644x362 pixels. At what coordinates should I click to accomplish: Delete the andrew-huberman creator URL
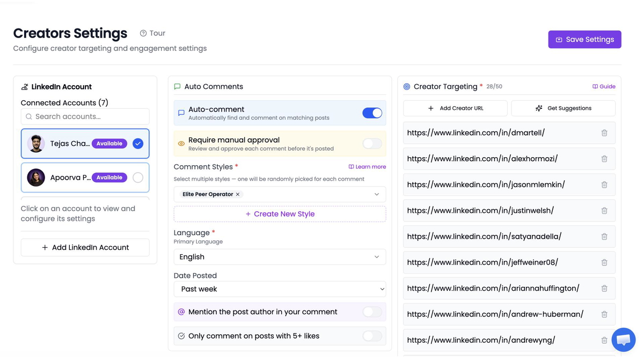[604, 314]
